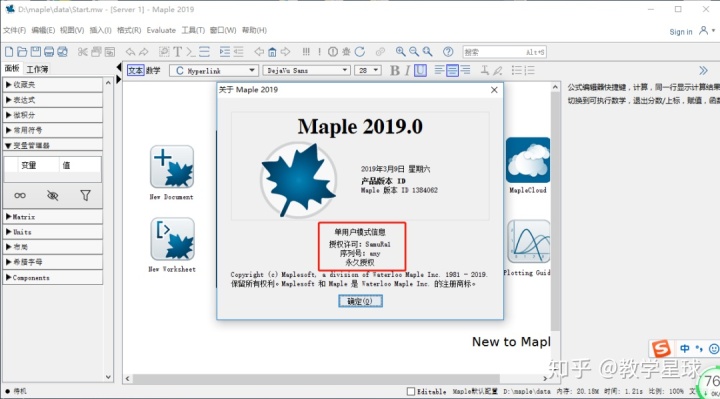Execute entire worksheet with triple exclamation icon

tap(306, 51)
